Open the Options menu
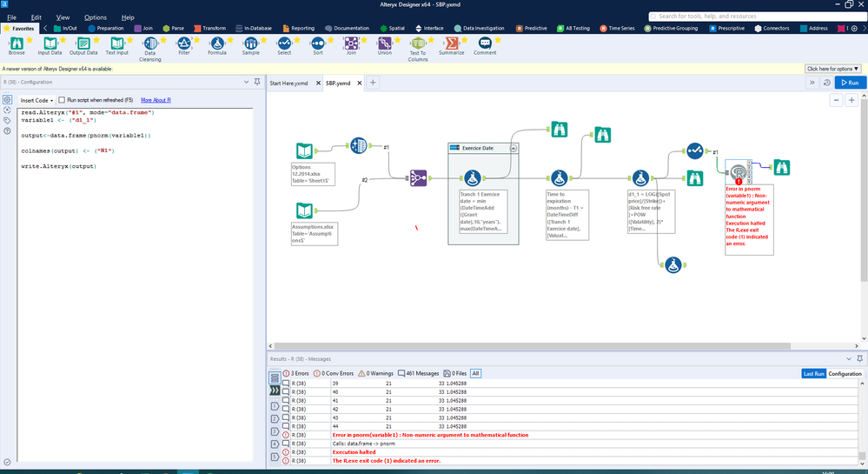Screen dimensions: 868x474 [96, 17]
